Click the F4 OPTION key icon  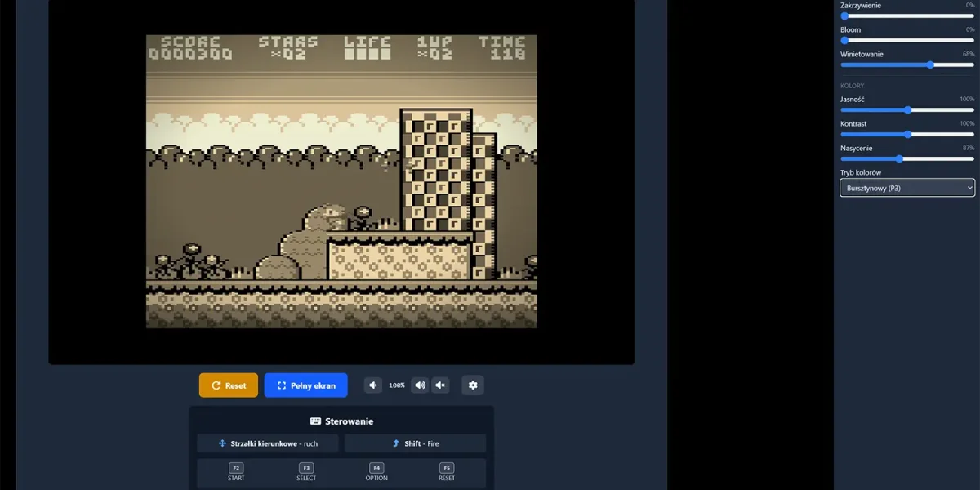pos(376,468)
